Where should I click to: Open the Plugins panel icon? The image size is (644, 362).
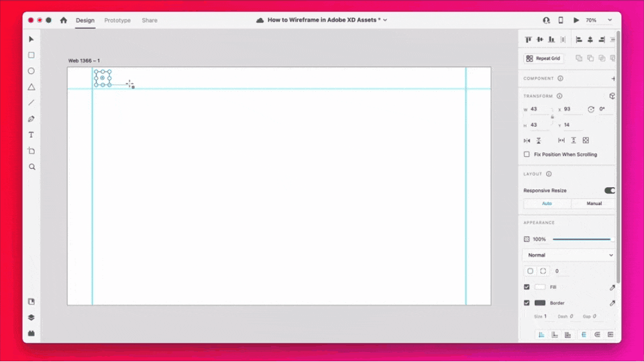click(32, 333)
